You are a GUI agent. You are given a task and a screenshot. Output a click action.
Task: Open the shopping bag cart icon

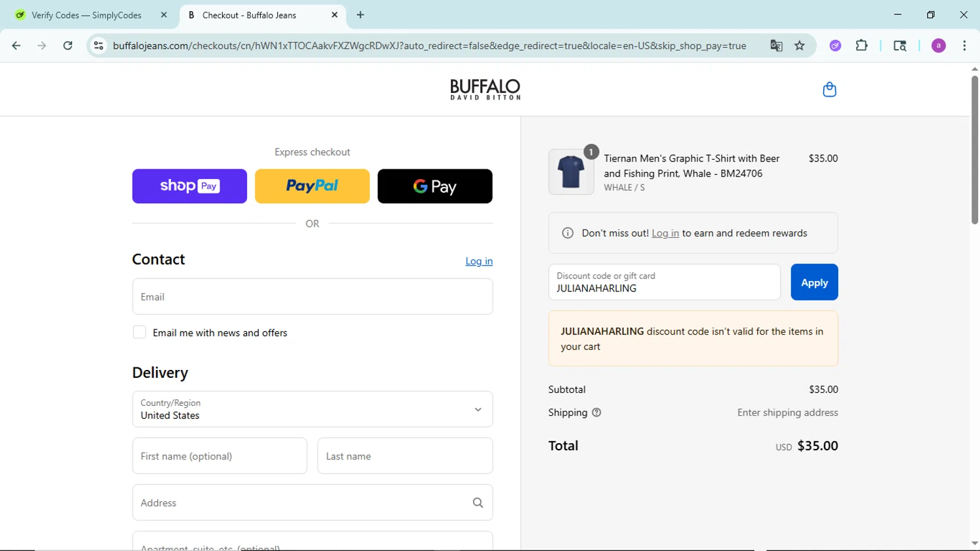click(x=829, y=90)
